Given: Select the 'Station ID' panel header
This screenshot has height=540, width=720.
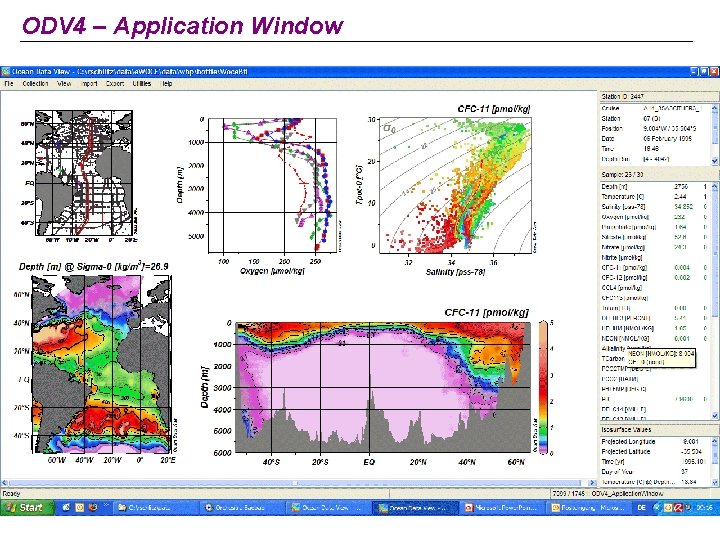Looking at the screenshot, I should click(x=658, y=96).
